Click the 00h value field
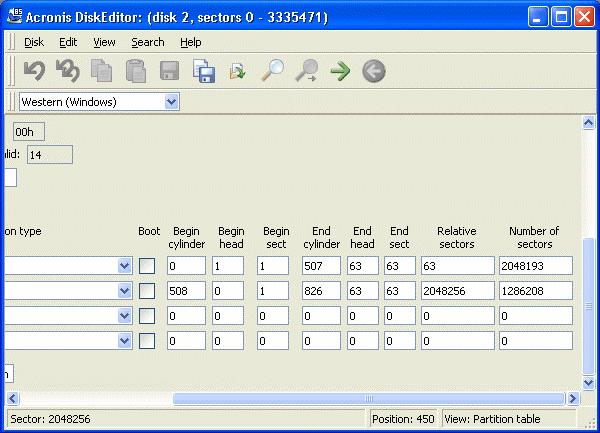Viewport: 600px width, 433px height. pos(29,132)
